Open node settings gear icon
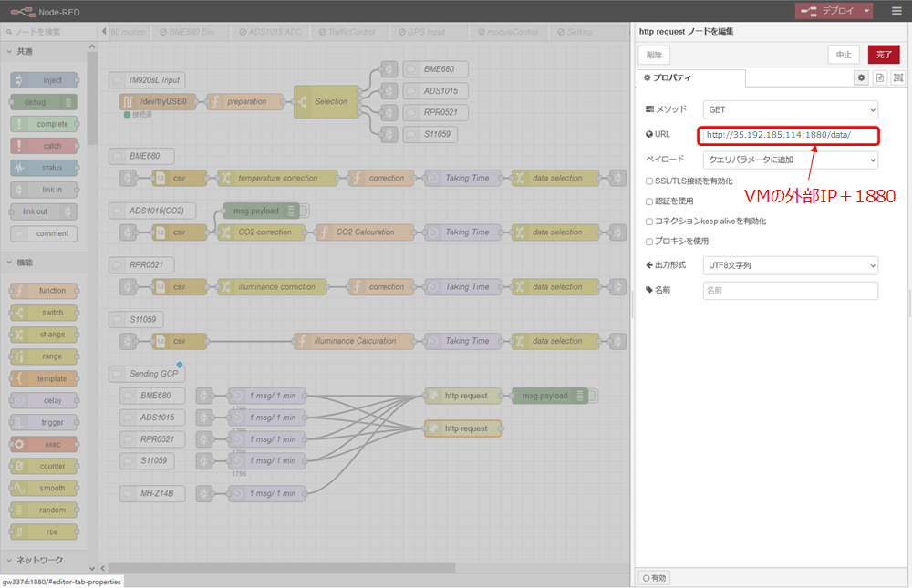Viewport: 912px width, 588px height. point(861,78)
